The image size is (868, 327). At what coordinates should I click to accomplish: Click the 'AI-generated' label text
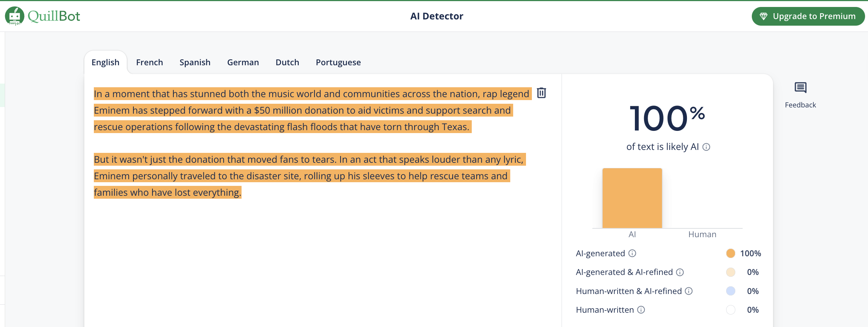[x=600, y=253]
